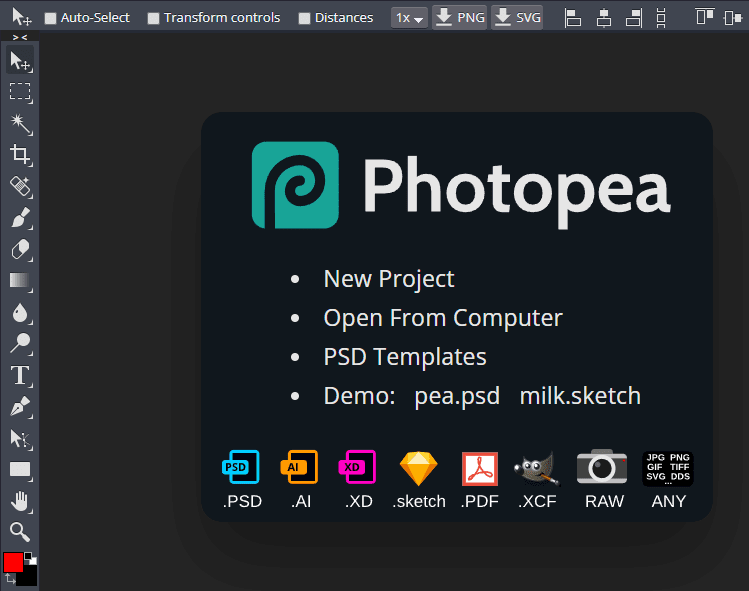This screenshot has width=749, height=591.
Task: Check the Distances checkbox
Action: pyautogui.click(x=304, y=18)
